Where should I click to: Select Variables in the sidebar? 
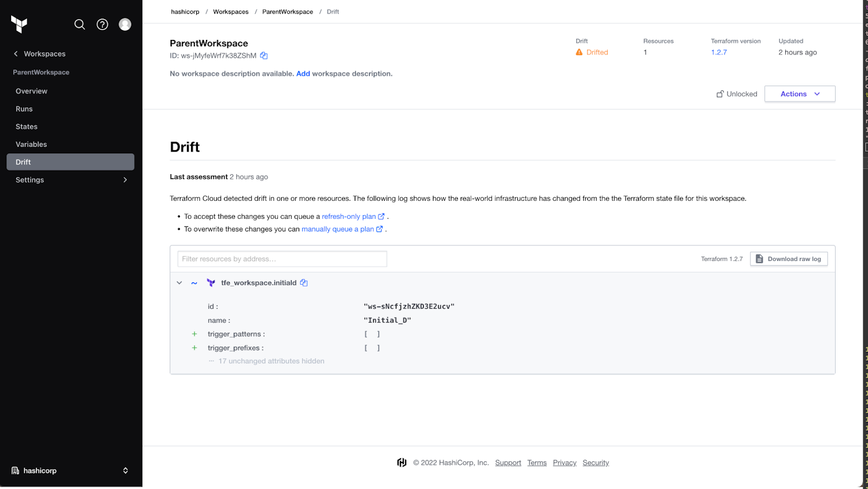point(31,144)
